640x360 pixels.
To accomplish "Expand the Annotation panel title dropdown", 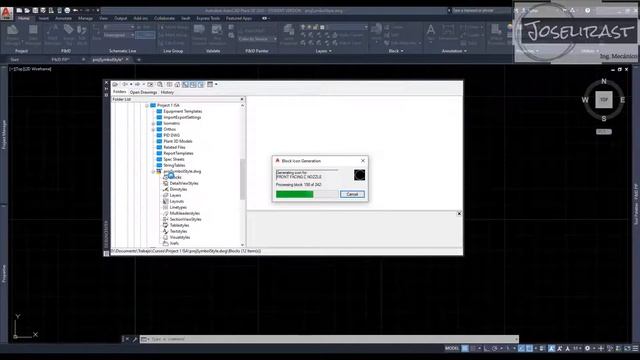I will [454, 51].
